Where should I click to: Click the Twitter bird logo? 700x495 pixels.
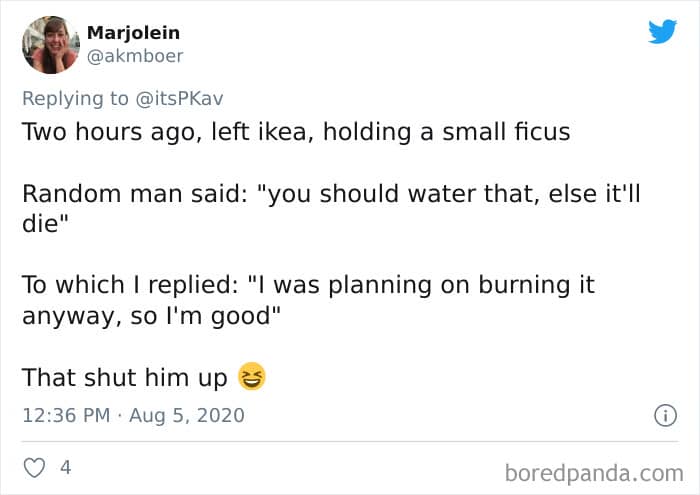(661, 33)
